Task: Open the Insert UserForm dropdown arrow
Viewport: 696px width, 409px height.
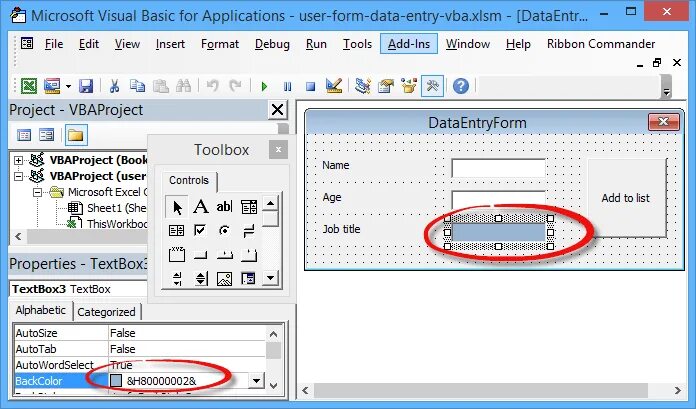Action: [x=68, y=86]
